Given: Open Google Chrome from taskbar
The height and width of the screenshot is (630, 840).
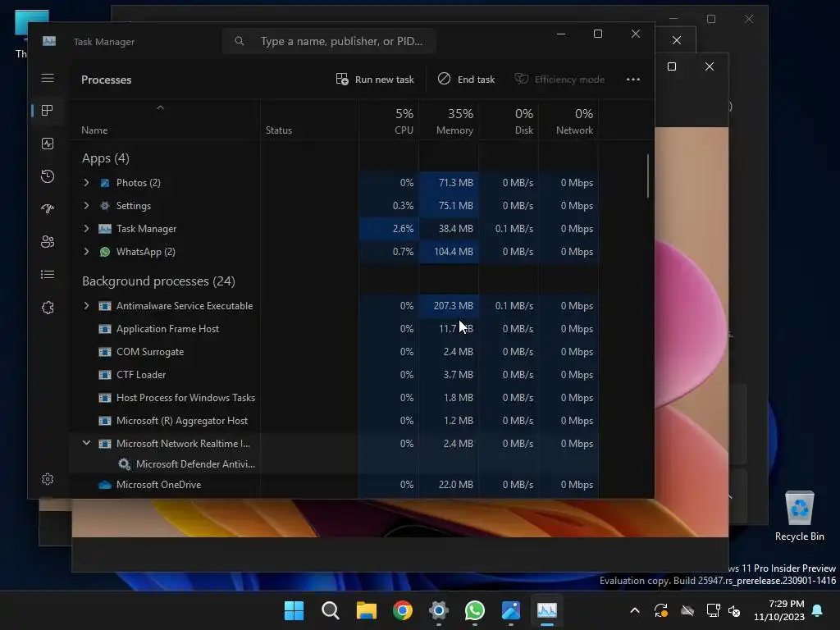Looking at the screenshot, I should 402,610.
